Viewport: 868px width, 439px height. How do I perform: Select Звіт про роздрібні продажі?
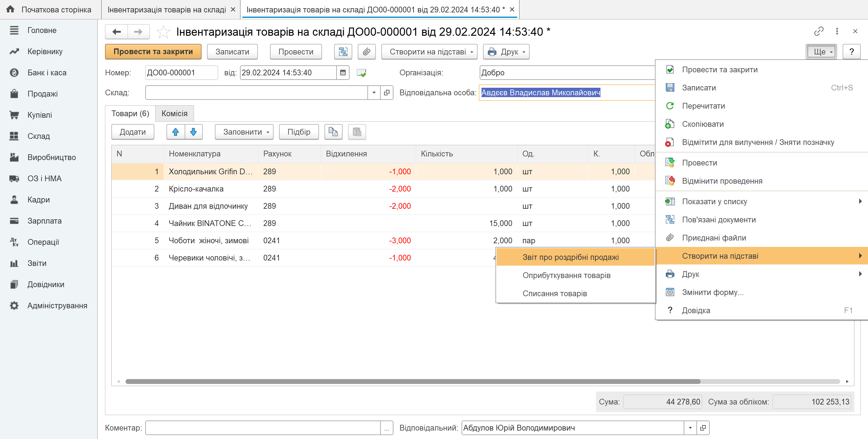point(576,257)
